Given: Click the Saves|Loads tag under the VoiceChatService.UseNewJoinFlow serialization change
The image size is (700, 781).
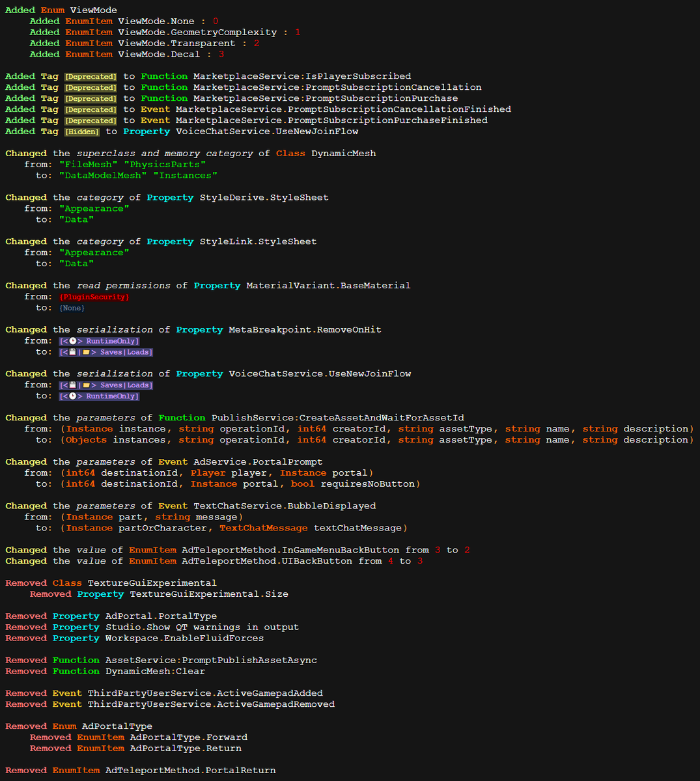Looking at the screenshot, I should [106, 385].
